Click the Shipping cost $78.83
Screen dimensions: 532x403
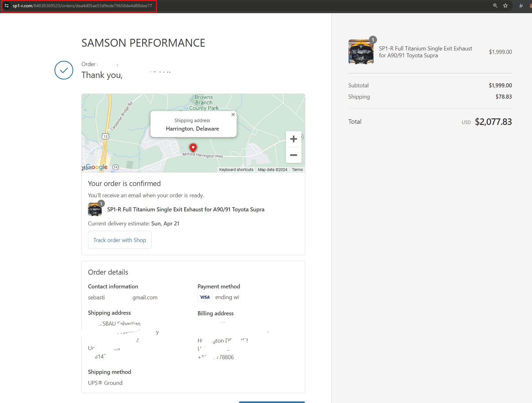(x=504, y=97)
